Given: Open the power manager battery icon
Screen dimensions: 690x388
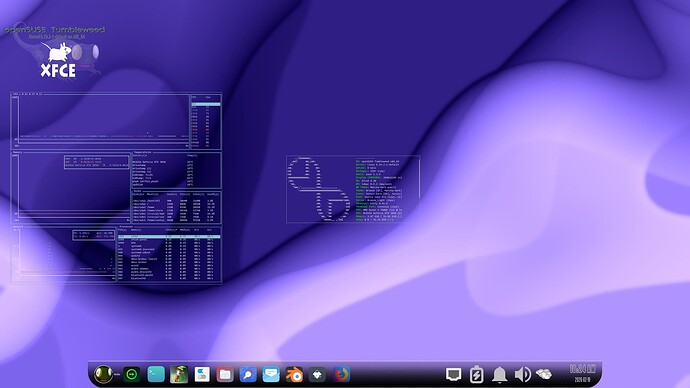Looking at the screenshot, I should 476,374.
